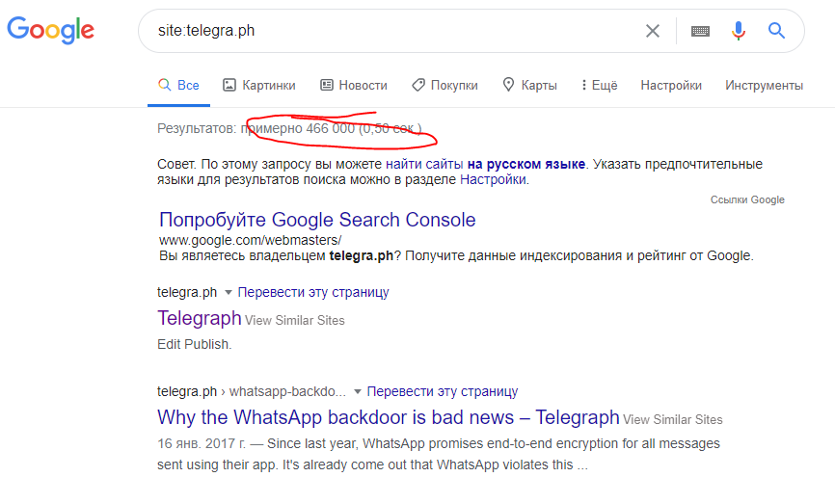
Task: Open the Карты tab
Action: pyautogui.click(x=530, y=85)
